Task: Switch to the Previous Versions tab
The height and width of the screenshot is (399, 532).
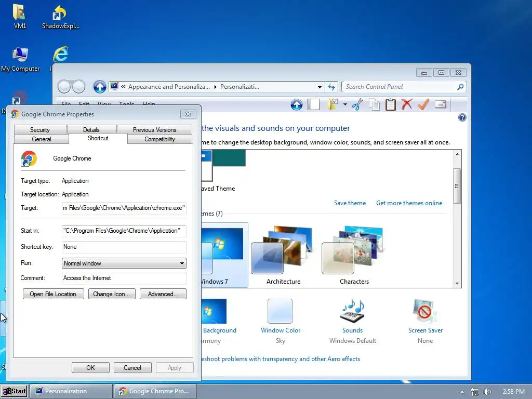Action: click(x=154, y=129)
